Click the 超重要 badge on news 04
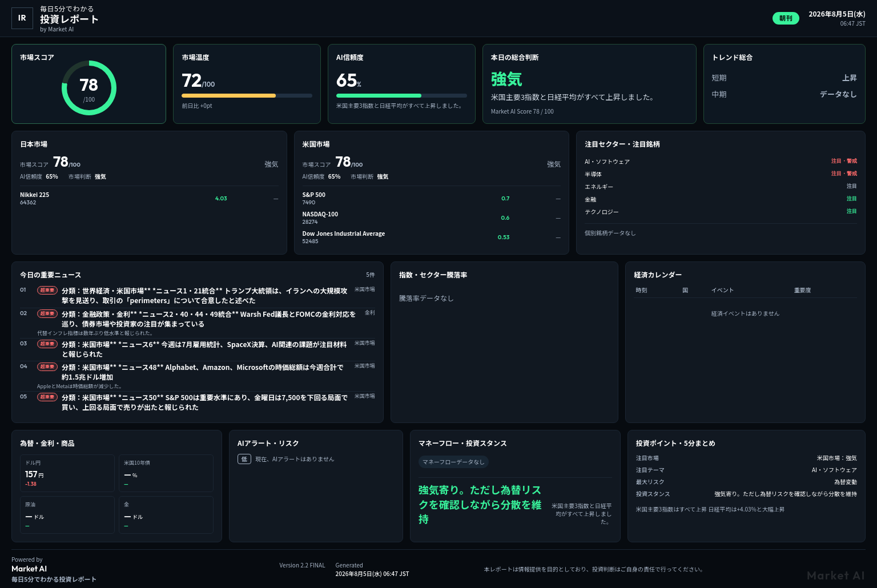 click(x=47, y=367)
